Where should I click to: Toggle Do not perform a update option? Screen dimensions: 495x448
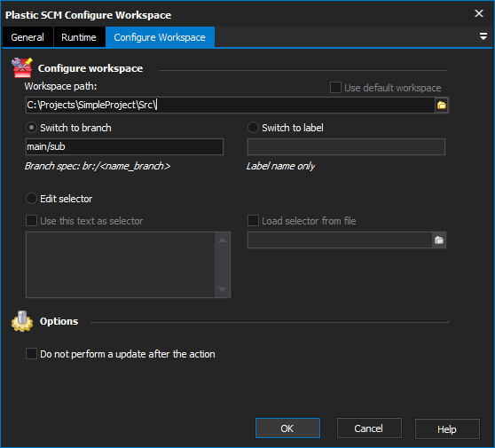click(31, 354)
